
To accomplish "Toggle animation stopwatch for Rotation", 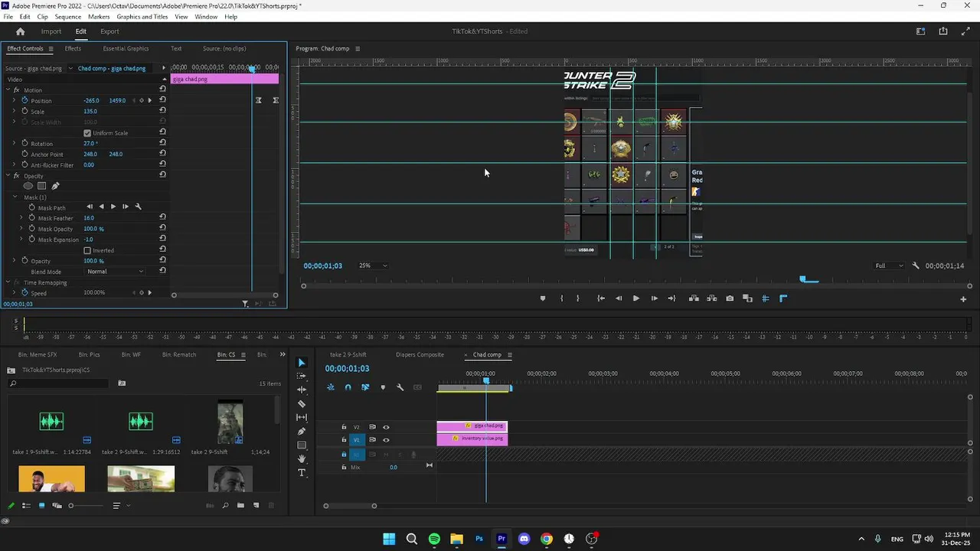I will [24, 143].
